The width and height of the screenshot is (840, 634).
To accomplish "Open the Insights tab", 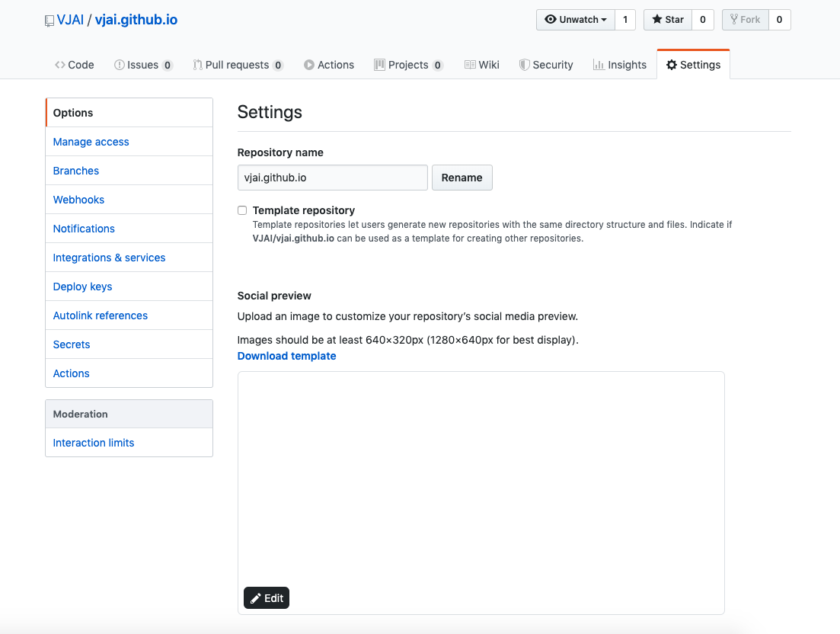I will [620, 65].
